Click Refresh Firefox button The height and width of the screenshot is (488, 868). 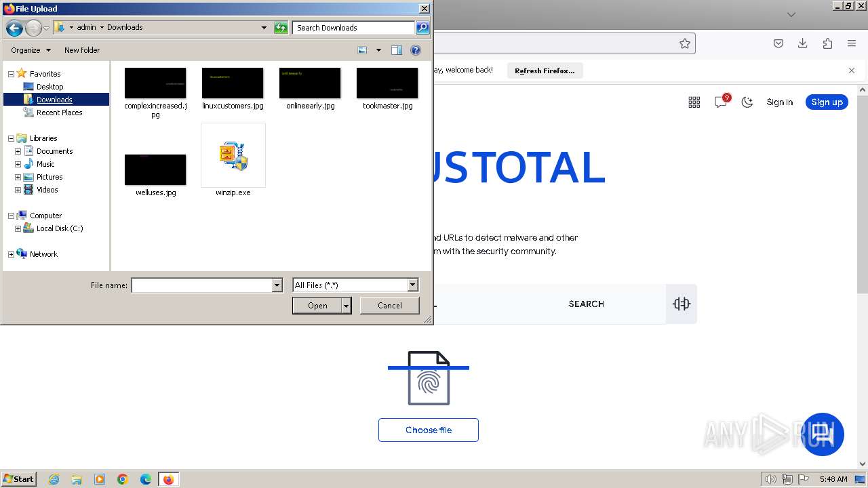click(545, 70)
